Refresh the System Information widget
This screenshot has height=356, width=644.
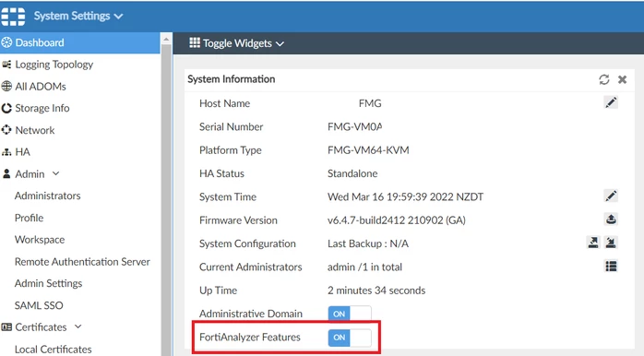[x=603, y=79]
